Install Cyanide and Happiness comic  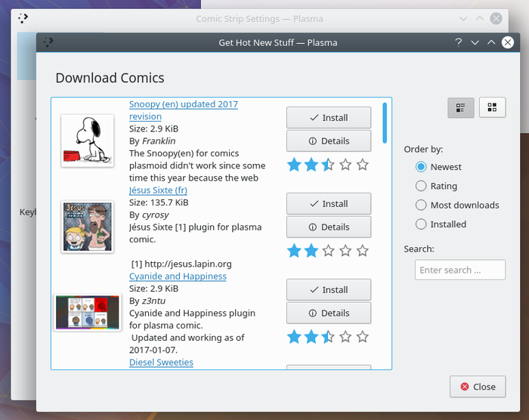click(329, 290)
